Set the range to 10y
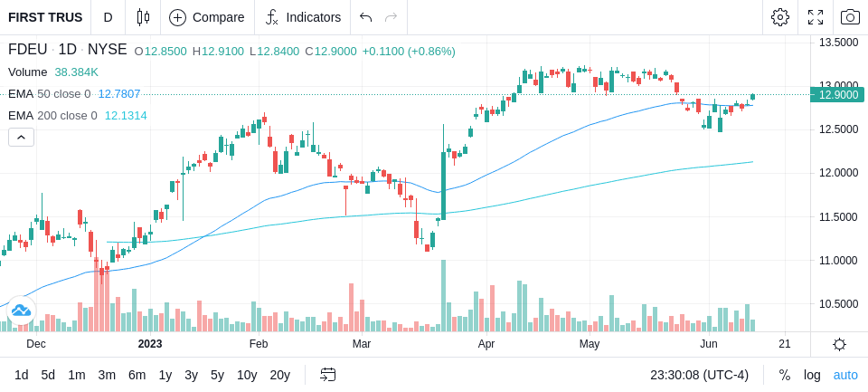Viewport: 868px width, 392px height. click(x=246, y=376)
